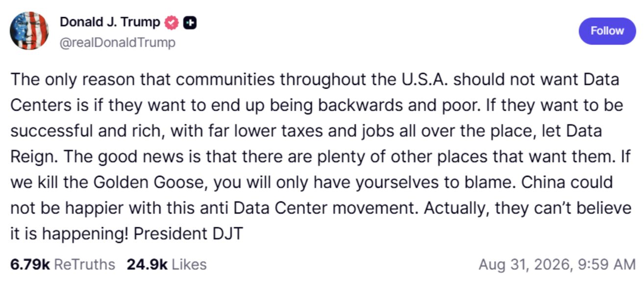Open Donald J. Trump's profile avatar
This screenshot has height=287, width=644.
click(29, 31)
